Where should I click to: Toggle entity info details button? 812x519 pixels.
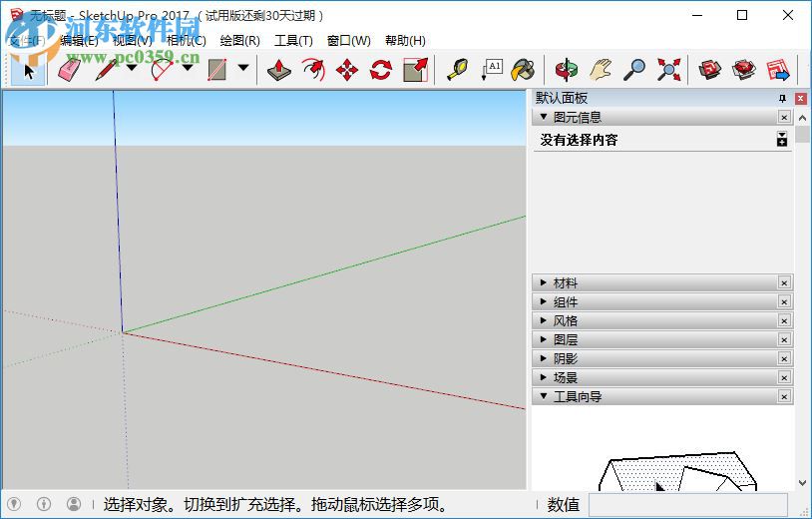tap(782, 139)
